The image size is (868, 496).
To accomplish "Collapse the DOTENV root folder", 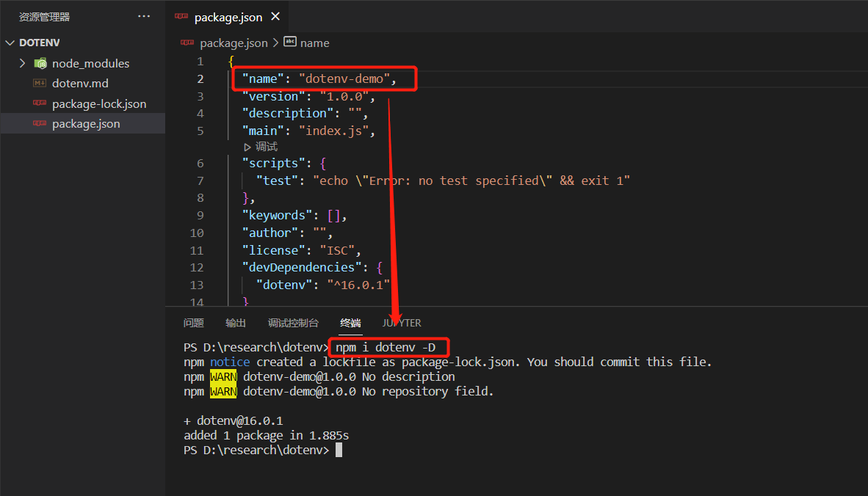I will coord(10,43).
